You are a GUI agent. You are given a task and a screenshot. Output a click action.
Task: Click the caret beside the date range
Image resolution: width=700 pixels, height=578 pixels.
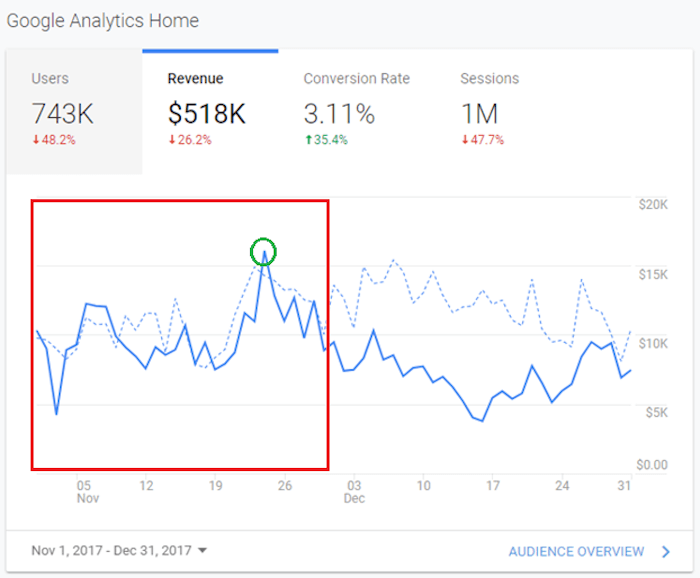pyautogui.click(x=203, y=551)
